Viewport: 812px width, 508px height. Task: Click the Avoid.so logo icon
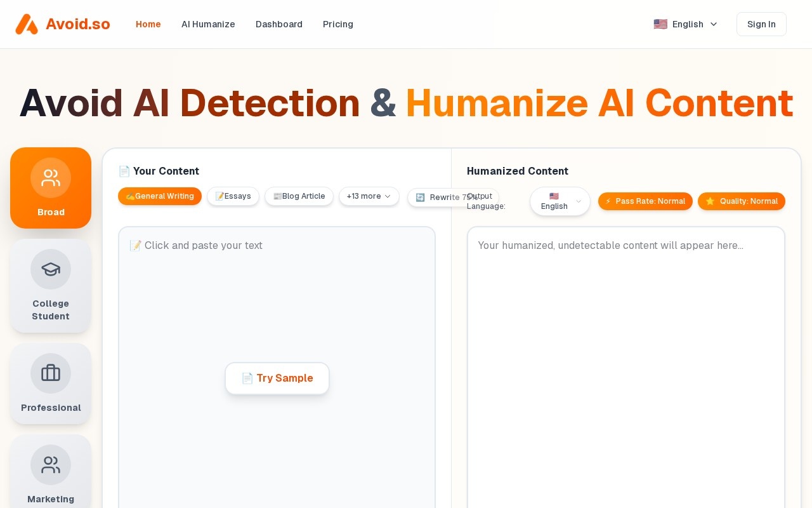click(x=27, y=24)
